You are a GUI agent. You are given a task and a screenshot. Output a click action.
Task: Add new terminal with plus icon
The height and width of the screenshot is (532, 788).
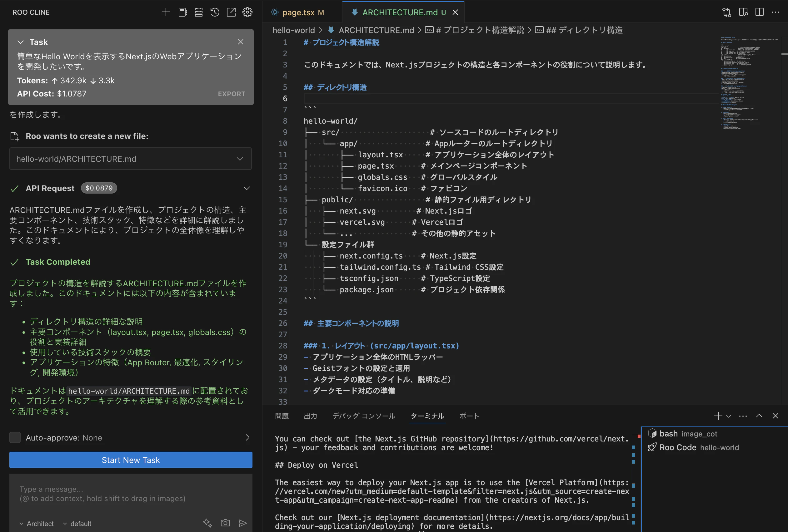tap(718, 416)
